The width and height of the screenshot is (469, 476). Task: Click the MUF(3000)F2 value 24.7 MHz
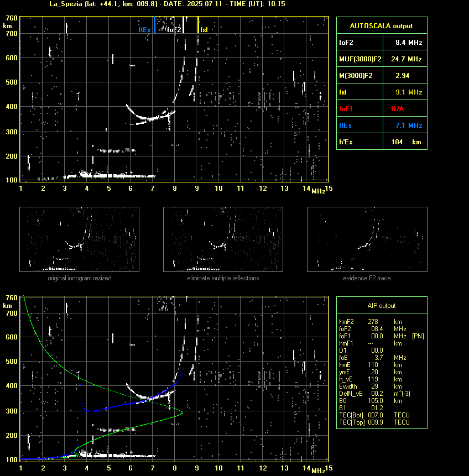[406, 59]
